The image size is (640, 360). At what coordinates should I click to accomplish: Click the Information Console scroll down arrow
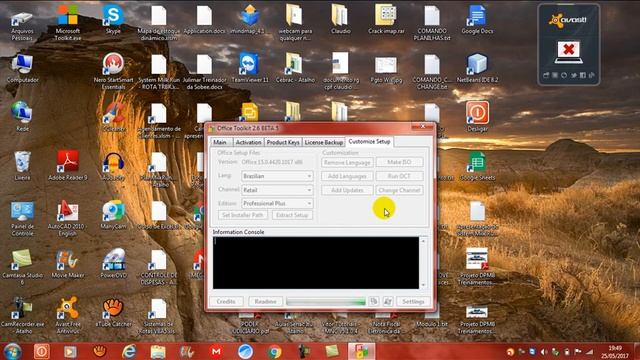(x=423, y=284)
